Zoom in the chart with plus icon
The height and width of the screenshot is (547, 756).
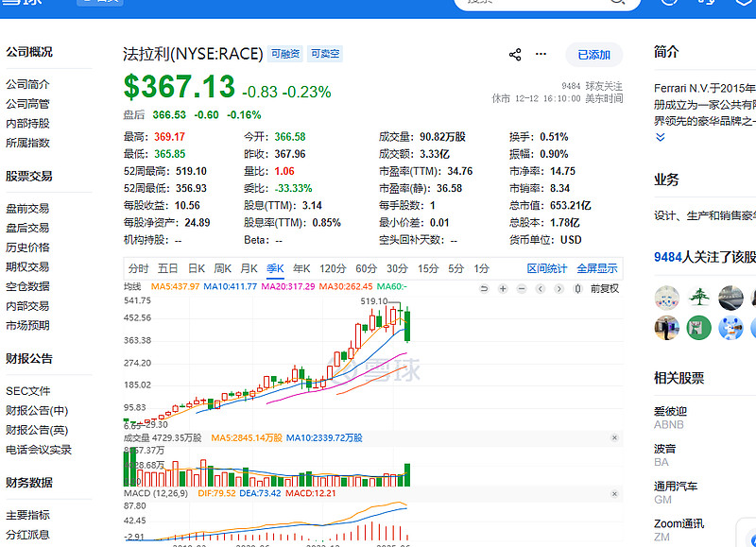504,288
